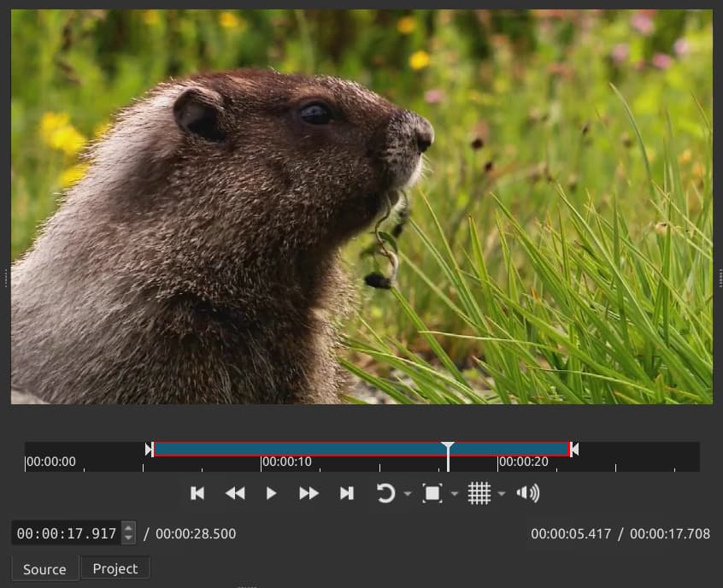Screen dimensions: 723x588
Task: Expand the zoom level dropdown arrow
Action: (455, 494)
